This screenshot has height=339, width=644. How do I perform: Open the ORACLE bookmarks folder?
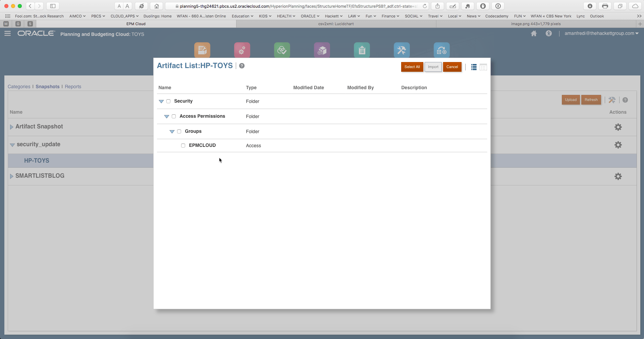[x=310, y=16]
